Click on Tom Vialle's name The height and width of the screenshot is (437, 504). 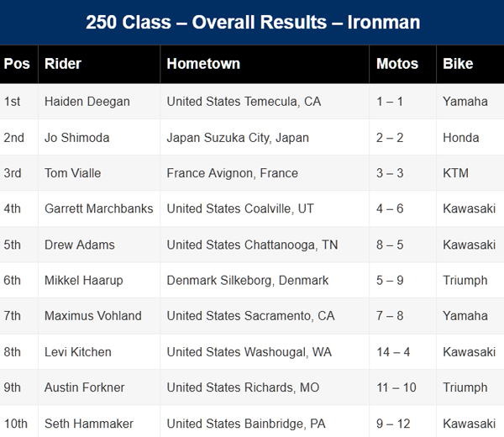click(73, 173)
